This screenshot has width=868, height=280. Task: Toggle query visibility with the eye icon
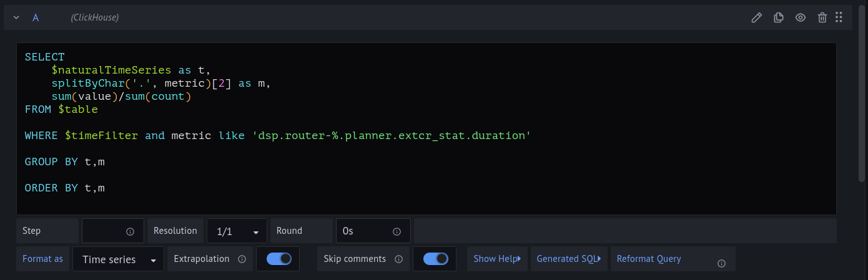[x=800, y=17]
